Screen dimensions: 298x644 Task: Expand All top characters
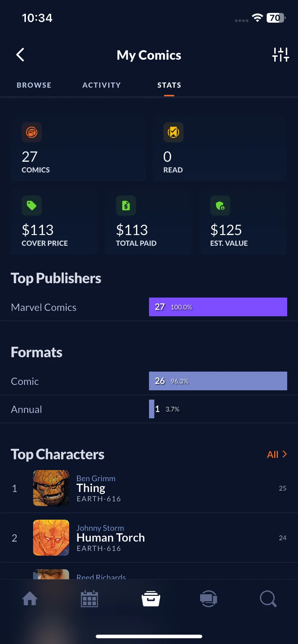pyautogui.click(x=277, y=454)
